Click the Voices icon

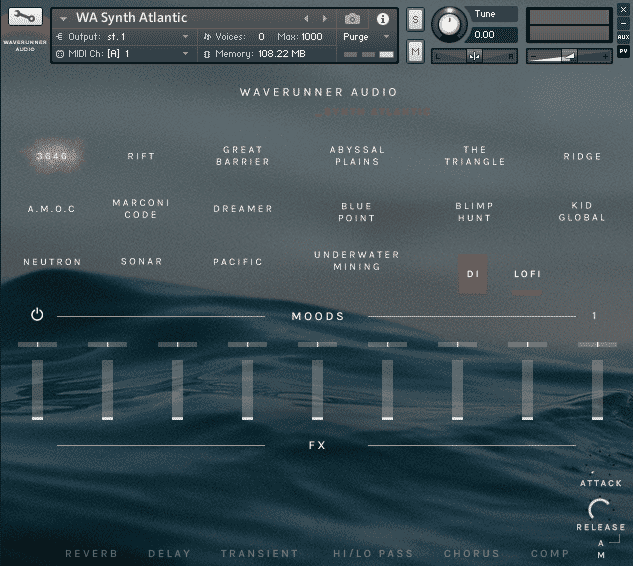[x=207, y=37]
